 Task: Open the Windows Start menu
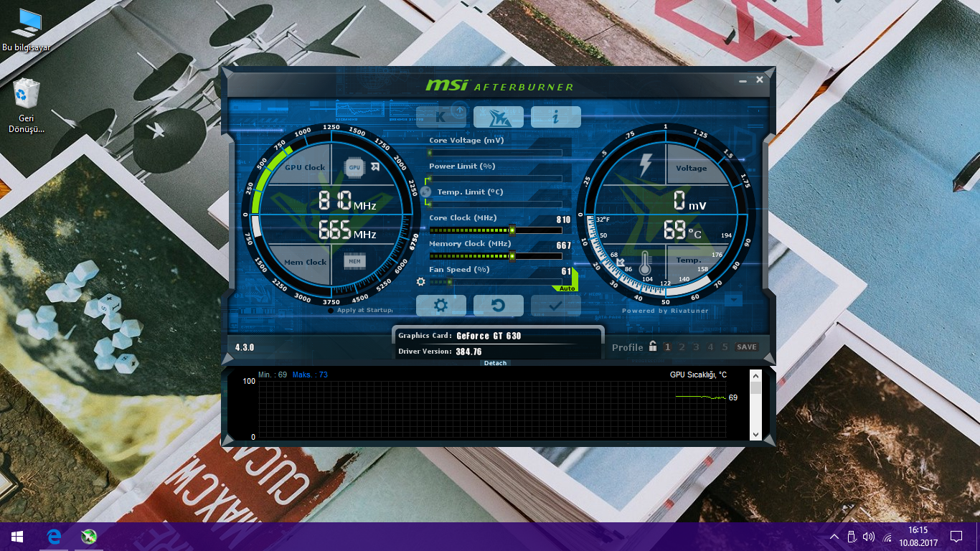(17, 537)
